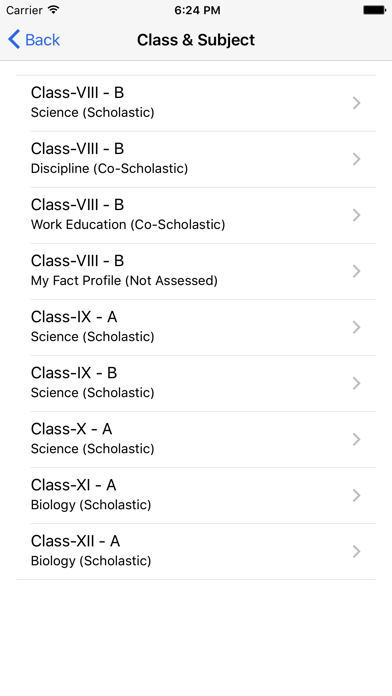
Task: Open chevron for Class-XI A Biology row
Action: pyautogui.click(x=356, y=495)
